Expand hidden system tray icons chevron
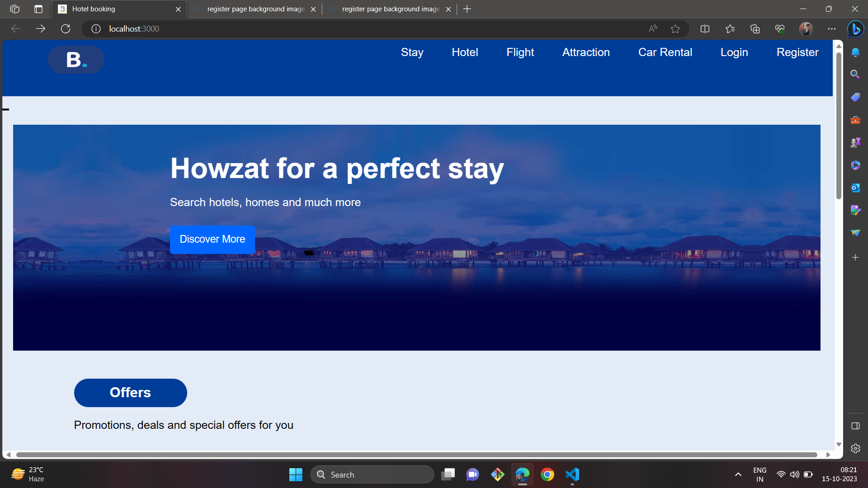The width and height of the screenshot is (868, 488). pyautogui.click(x=738, y=474)
